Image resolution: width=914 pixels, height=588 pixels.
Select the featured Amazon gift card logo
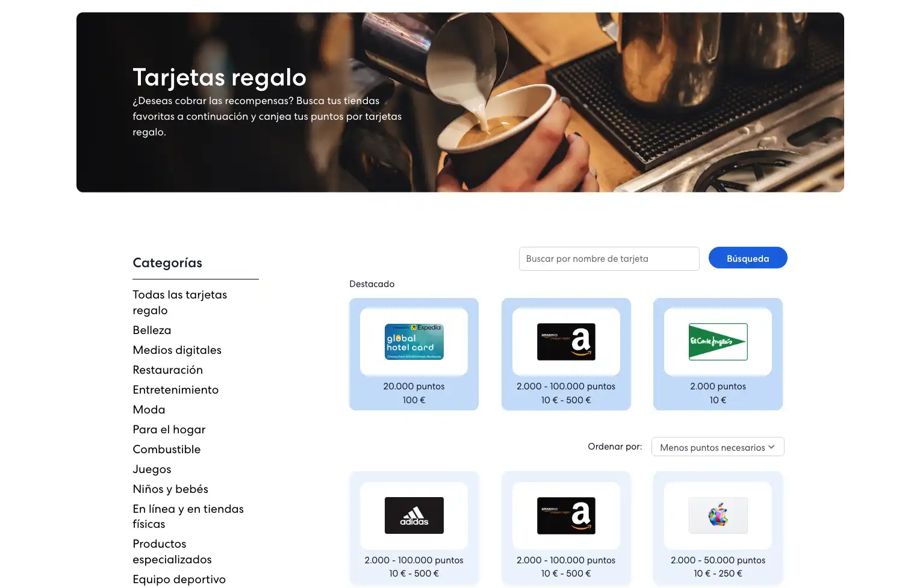566,342
